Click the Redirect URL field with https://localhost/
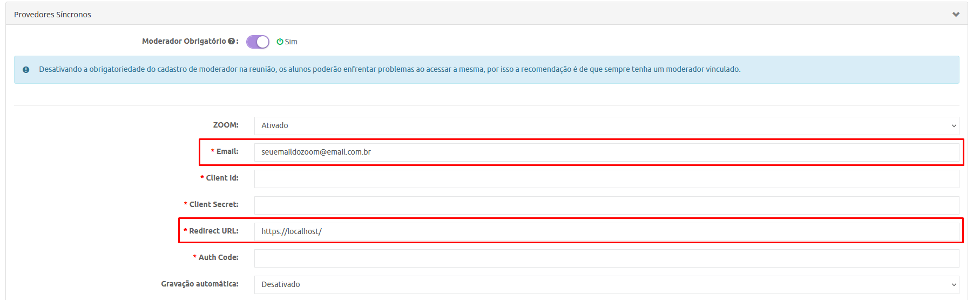This screenshot has width=980, height=300. point(606,231)
